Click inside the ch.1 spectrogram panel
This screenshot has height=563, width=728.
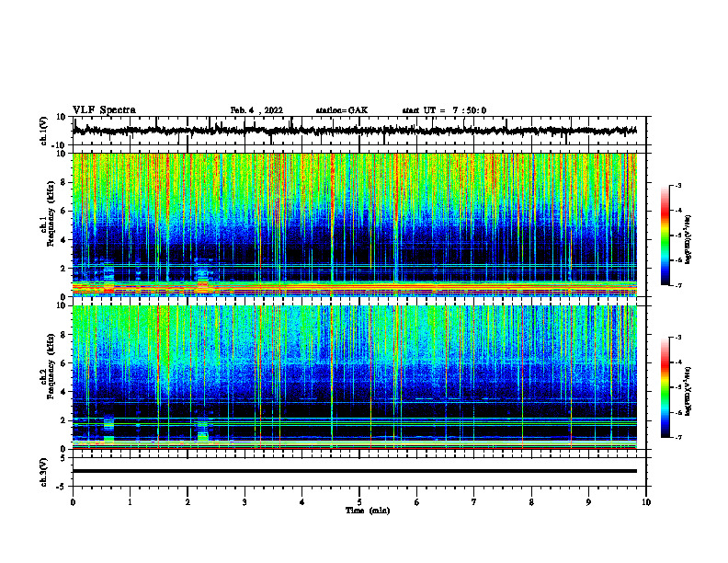[354, 224]
